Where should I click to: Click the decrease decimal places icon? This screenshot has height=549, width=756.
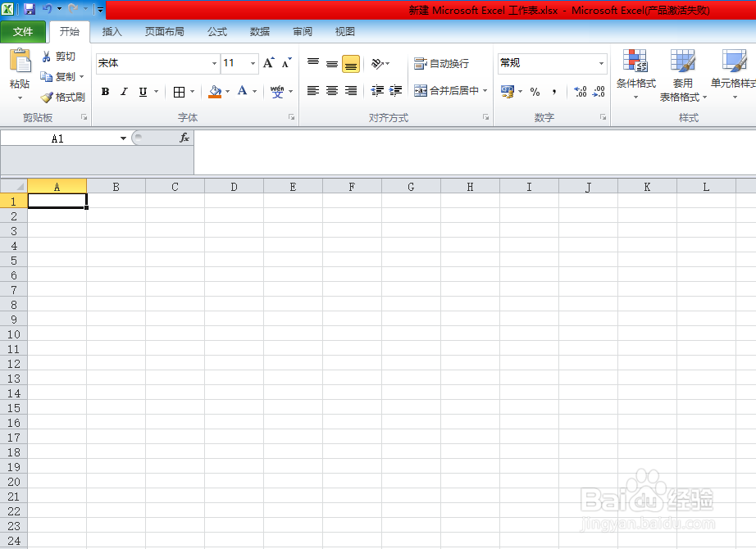(x=599, y=91)
